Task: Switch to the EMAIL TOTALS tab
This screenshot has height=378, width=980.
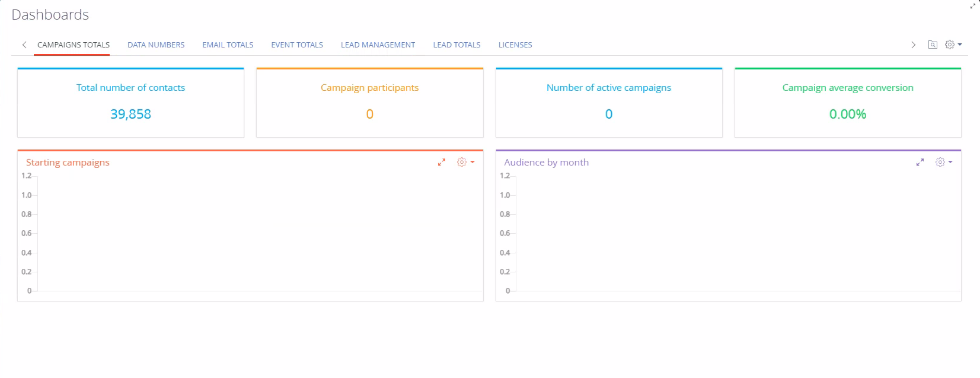Action: point(228,45)
